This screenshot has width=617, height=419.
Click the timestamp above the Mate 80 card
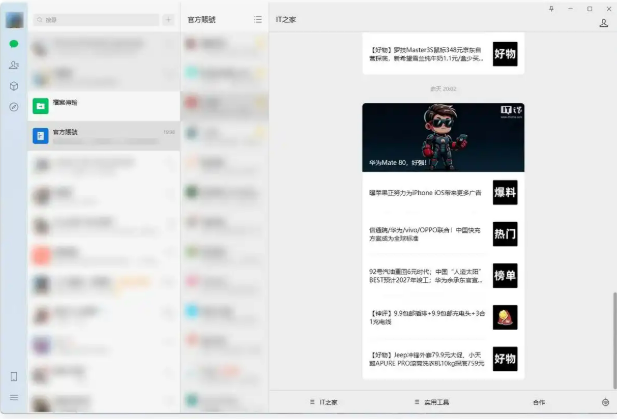tap(443, 89)
